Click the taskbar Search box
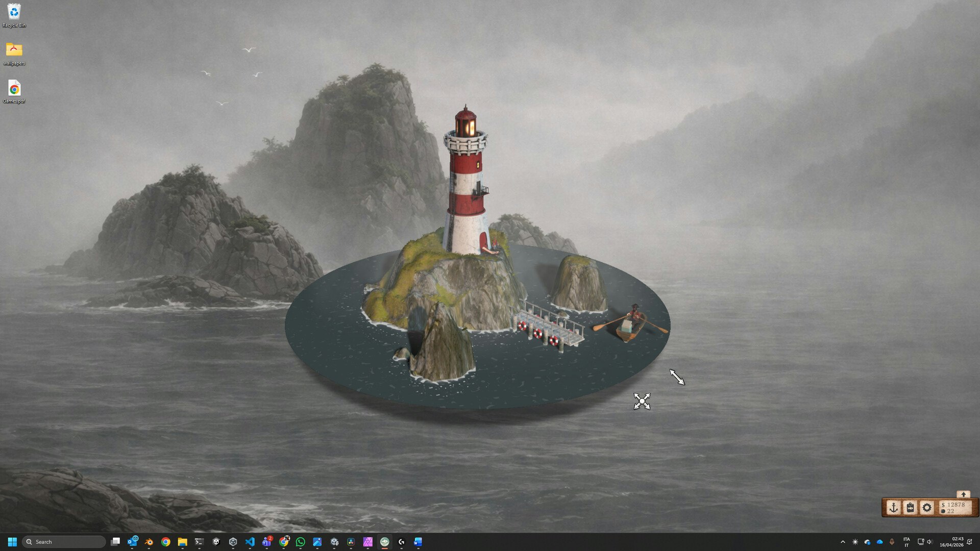 point(64,542)
